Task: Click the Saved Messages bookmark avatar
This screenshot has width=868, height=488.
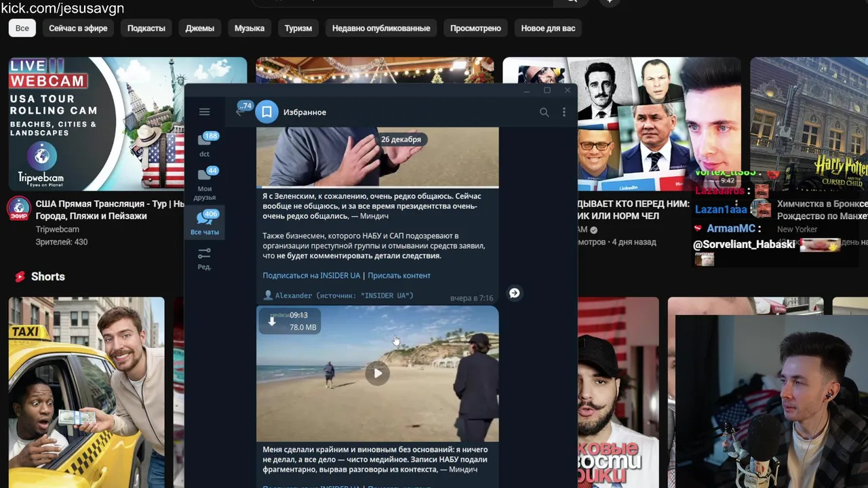Action: [267, 112]
